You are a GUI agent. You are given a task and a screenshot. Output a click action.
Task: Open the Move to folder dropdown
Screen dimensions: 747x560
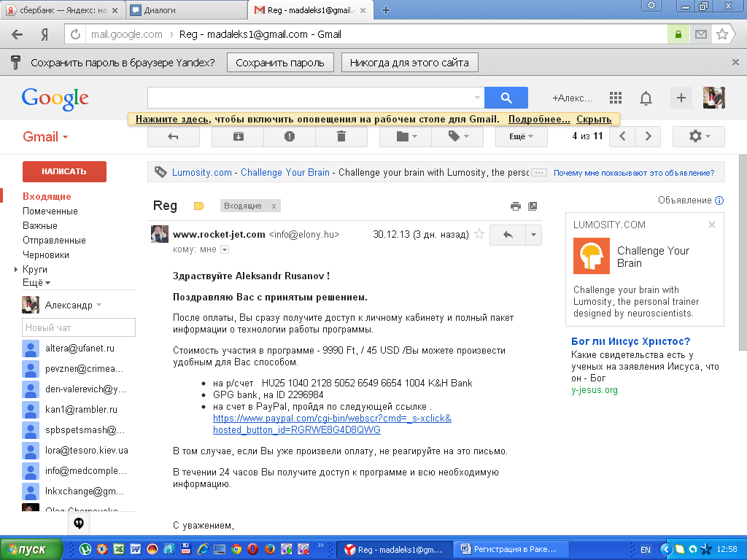pyautogui.click(x=406, y=136)
